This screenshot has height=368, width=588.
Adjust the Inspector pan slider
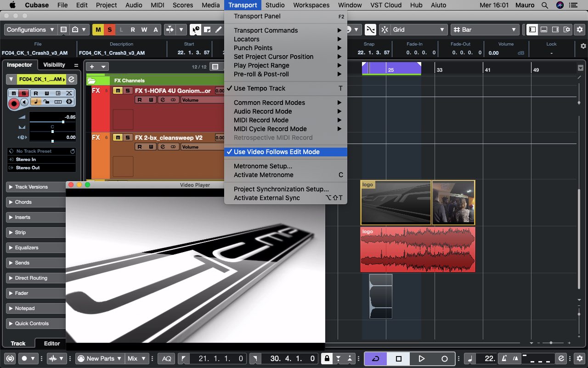tap(52, 132)
